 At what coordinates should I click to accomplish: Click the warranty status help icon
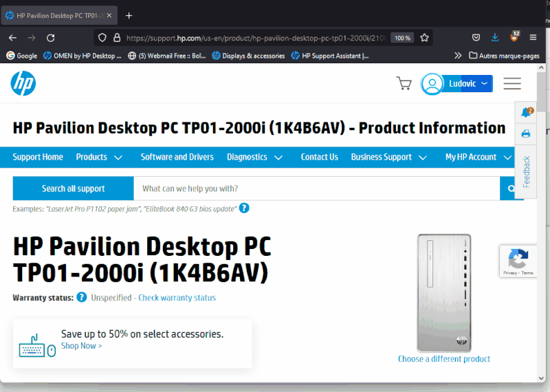(82, 297)
